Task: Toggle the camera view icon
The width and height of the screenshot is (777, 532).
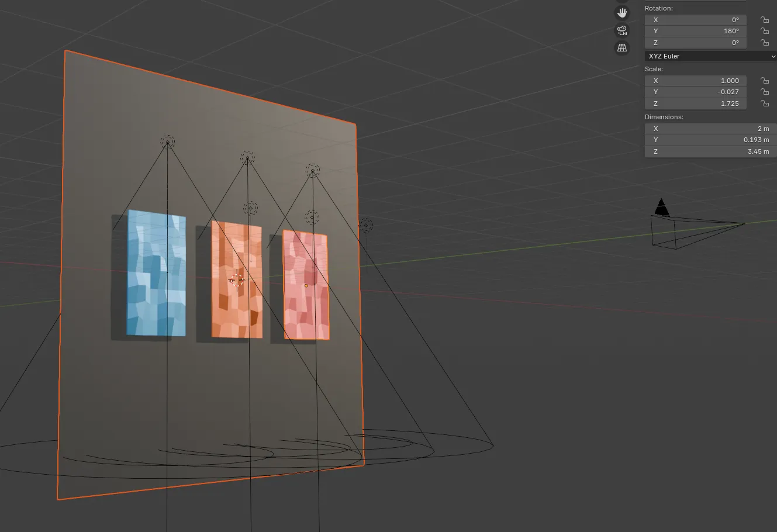Action: coord(622,30)
